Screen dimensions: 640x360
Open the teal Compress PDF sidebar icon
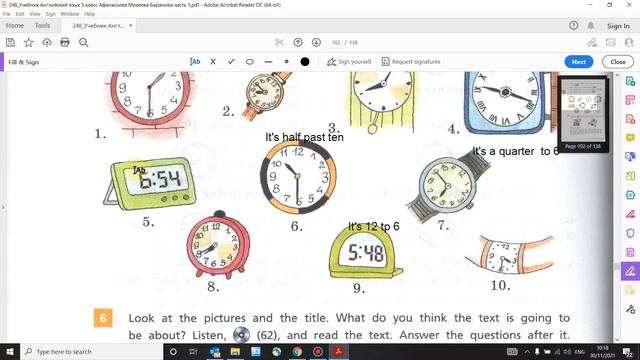(630, 195)
